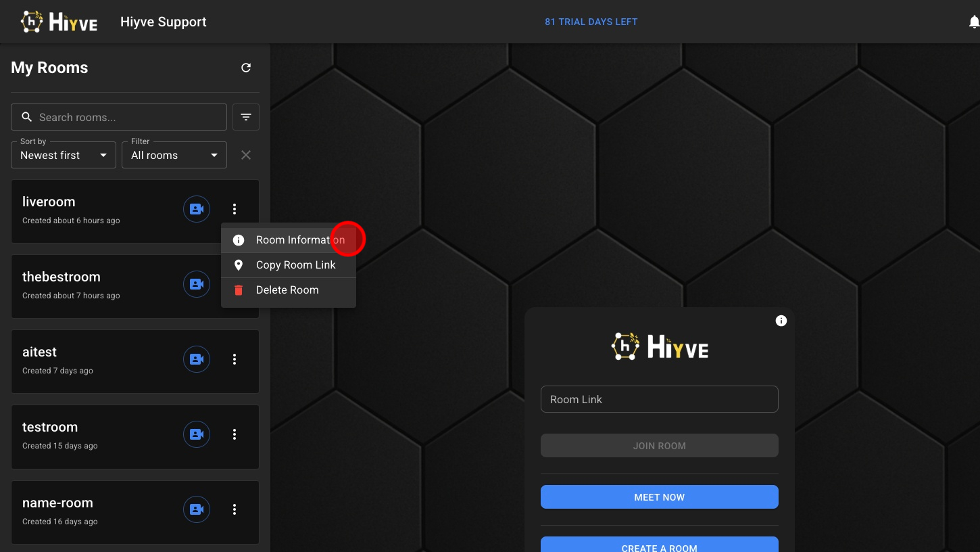Select Delete Room from menu
Viewport: 980px width, 552px height.
coord(289,290)
